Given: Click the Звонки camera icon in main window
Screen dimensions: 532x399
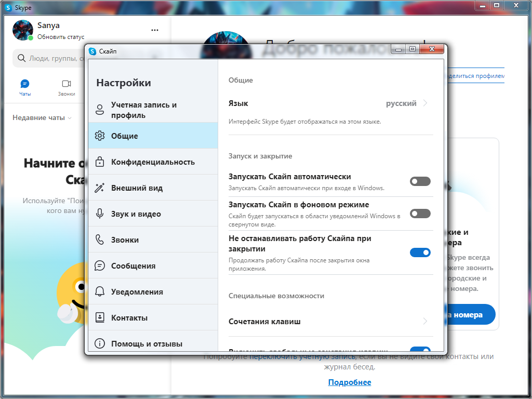Looking at the screenshot, I should tap(66, 84).
